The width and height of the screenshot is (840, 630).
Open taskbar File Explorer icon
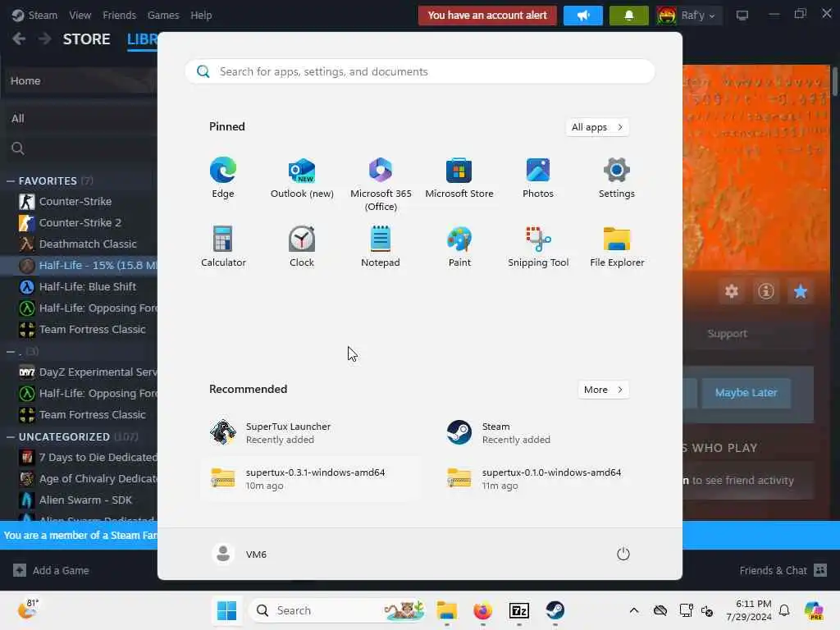(x=447, y=610)
